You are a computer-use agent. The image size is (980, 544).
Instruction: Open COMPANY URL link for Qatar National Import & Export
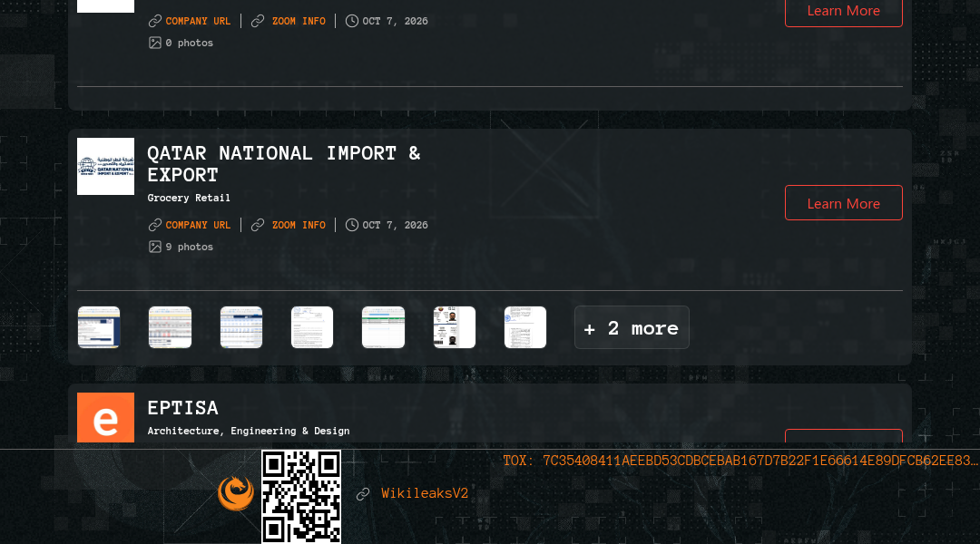198,225
